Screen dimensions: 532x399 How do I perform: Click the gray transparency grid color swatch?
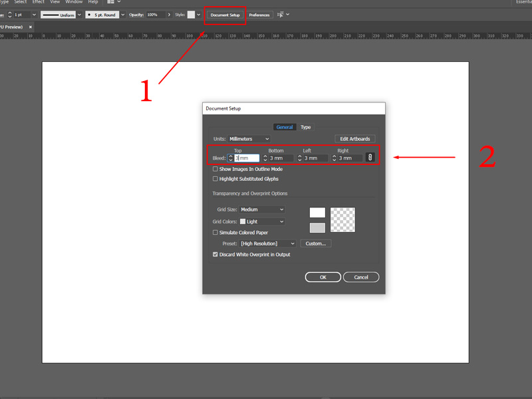coord(317,227)
